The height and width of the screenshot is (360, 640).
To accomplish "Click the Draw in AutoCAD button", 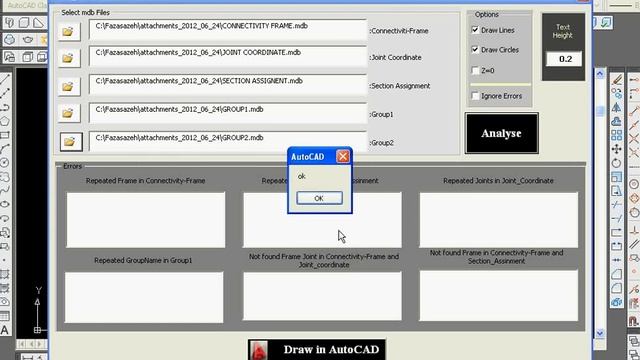I will pos(317,349).
